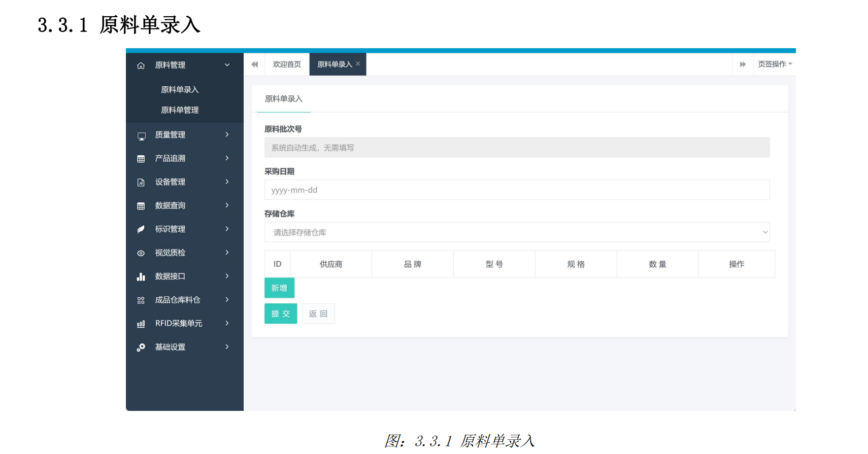Viewport: 868px width, 454px height.
Task: Click the document icon beside 设备管理
Action: (141, 182)
